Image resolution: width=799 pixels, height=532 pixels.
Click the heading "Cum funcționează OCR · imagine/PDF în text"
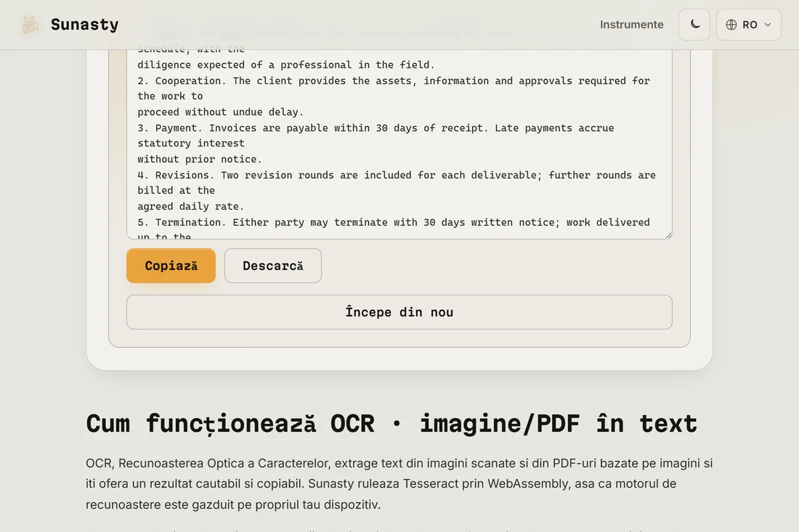click(x=392, y=424)
